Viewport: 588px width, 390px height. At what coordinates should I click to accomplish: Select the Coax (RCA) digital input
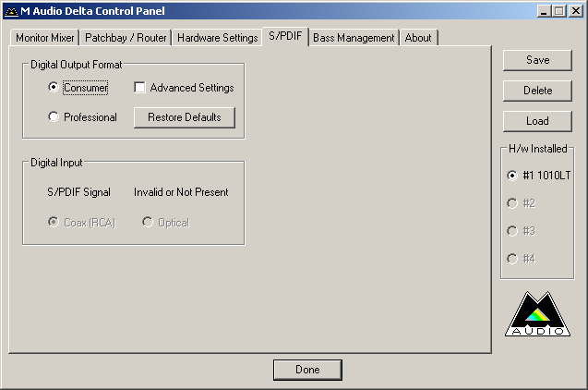(x=54, y=223)
